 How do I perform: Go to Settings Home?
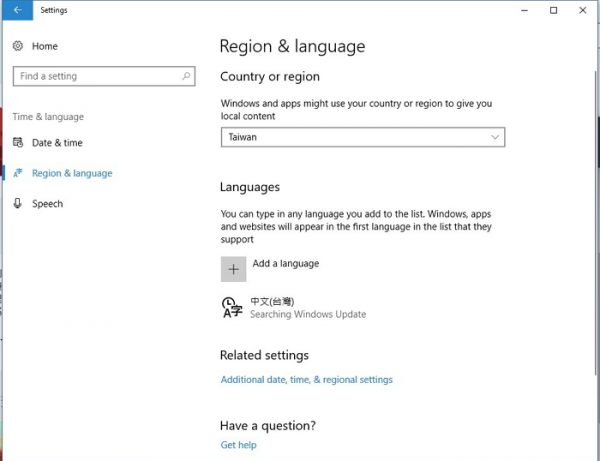(45, 46)
